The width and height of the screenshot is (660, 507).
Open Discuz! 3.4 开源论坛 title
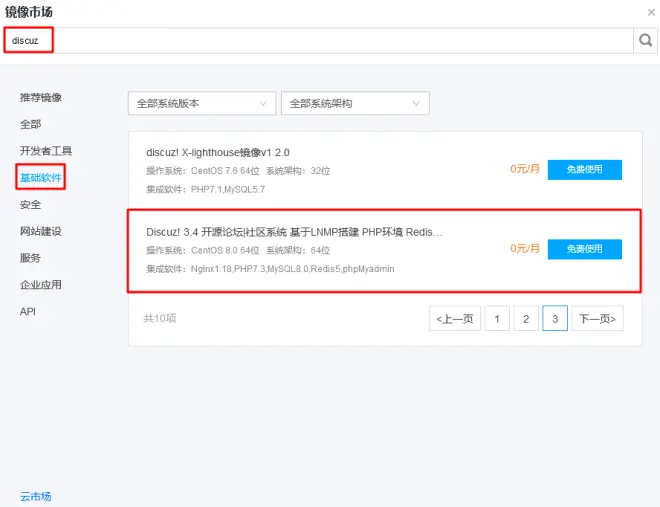[294, 232]
